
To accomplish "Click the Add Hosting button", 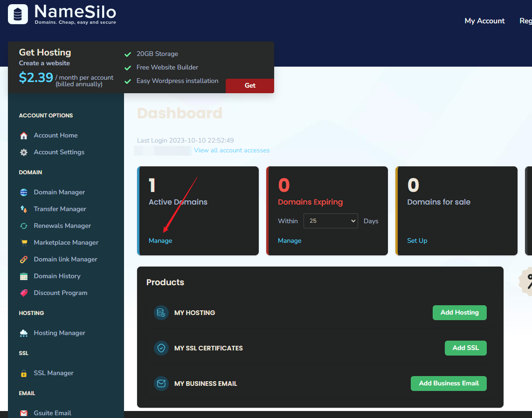I will coord(459,313).
